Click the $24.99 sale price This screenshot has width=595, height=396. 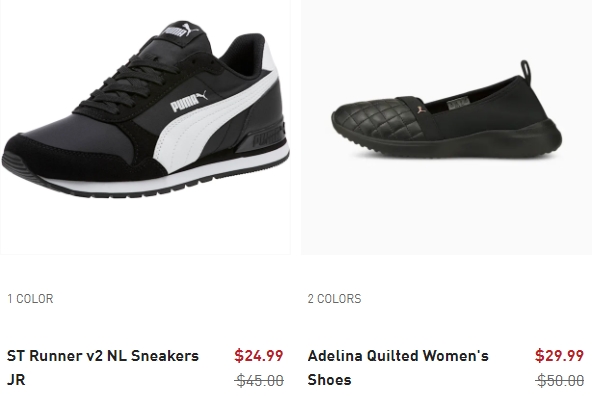258,355
